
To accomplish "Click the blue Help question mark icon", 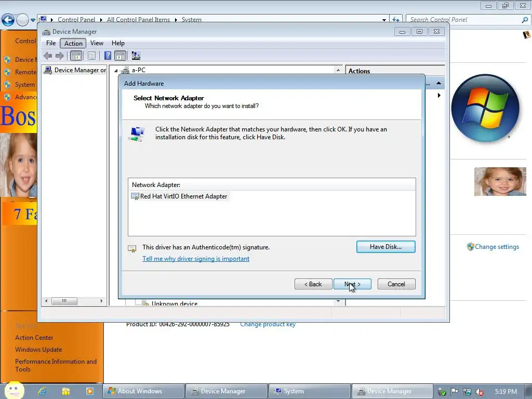I will 108,56.
